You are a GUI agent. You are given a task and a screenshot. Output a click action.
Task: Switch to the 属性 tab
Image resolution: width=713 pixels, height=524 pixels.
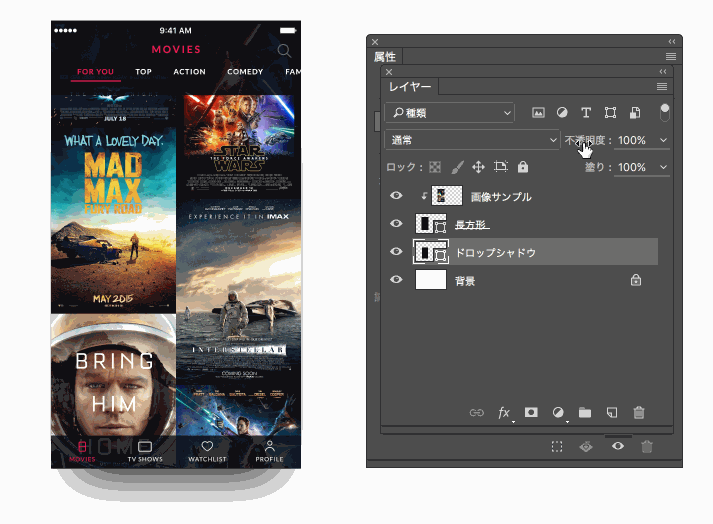pos(385,57)
